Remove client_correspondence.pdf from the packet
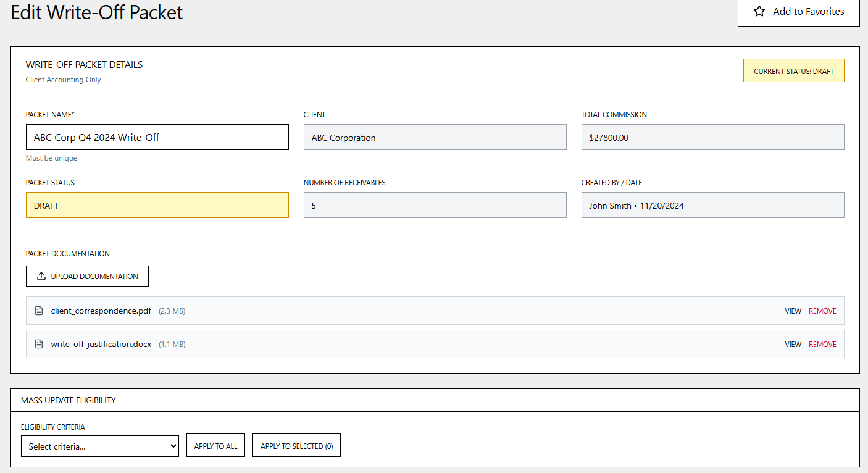This screenshot has height=473, width=868. click(x=822, y=311)
